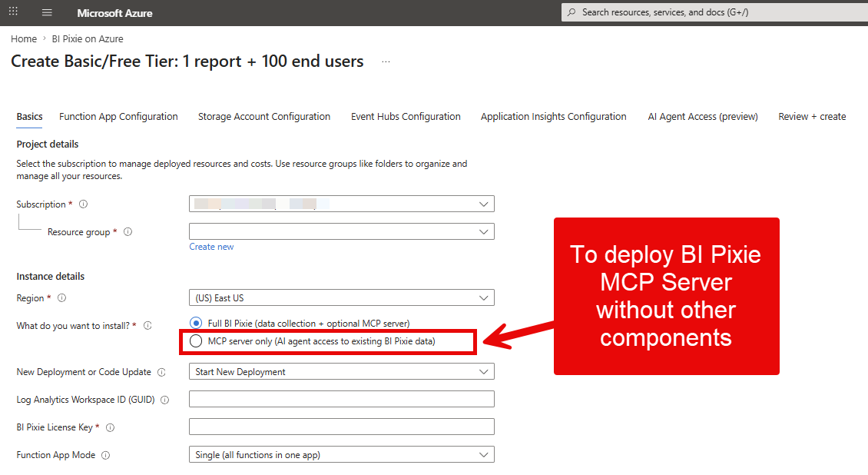The image size is (868, 475).
Task: Click the search magnifier icon
Action: point(571,12)
